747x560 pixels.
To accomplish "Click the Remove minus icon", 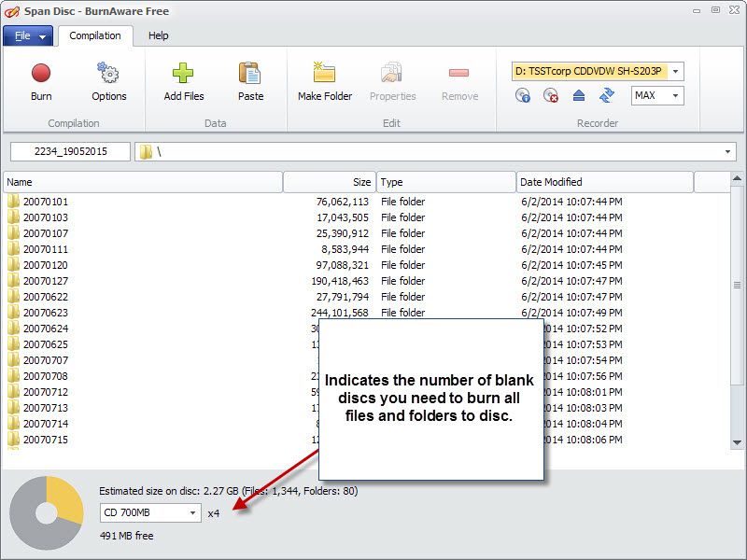I will 458,73.
